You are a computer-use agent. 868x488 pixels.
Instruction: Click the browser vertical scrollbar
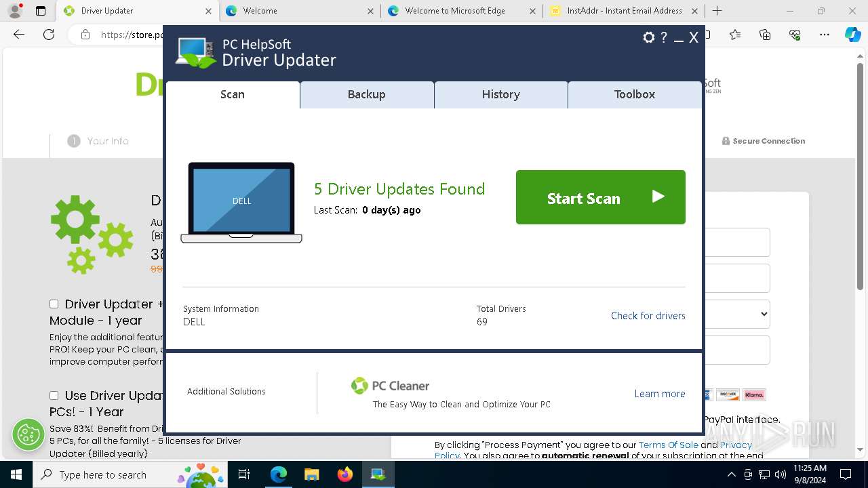pyautogui.click(x=861, y=176)
